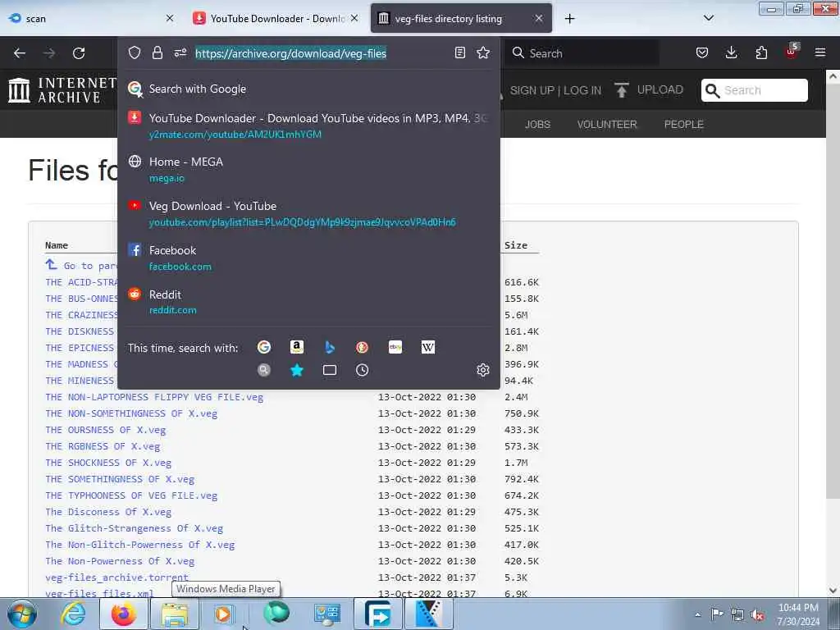The width and height of the screenshot is (840, 630).
Task: Open the Downloads panel icon
Action: point(731,52)
